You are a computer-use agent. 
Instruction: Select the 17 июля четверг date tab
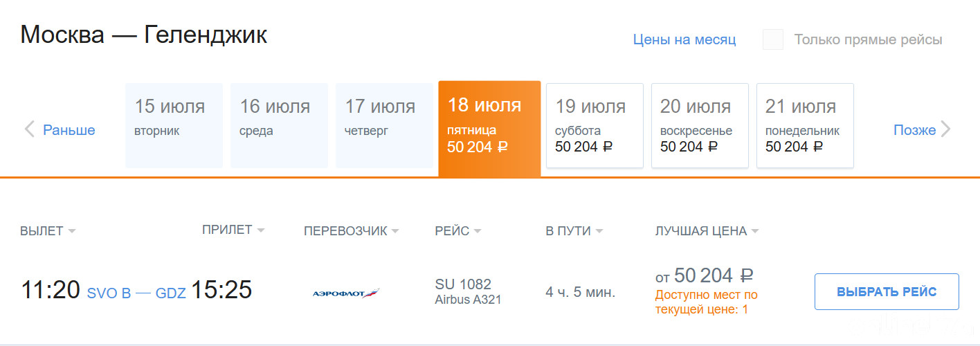(x=385, y=125)
